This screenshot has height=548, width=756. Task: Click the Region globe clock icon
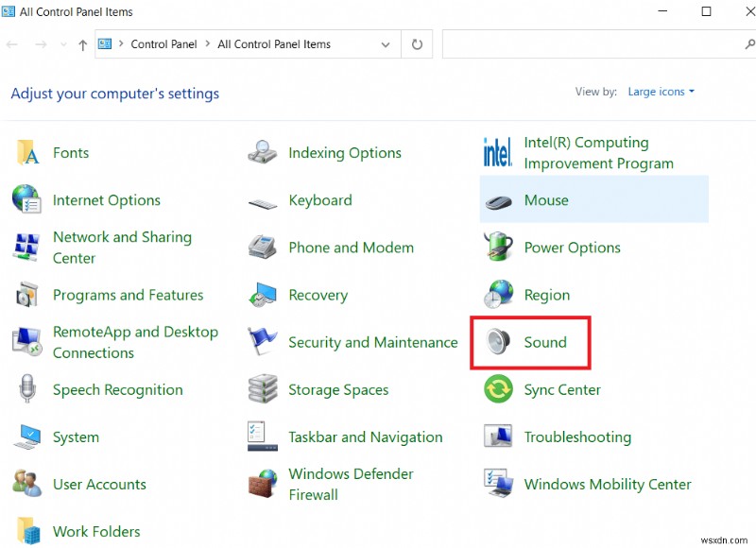click(498, 295)
